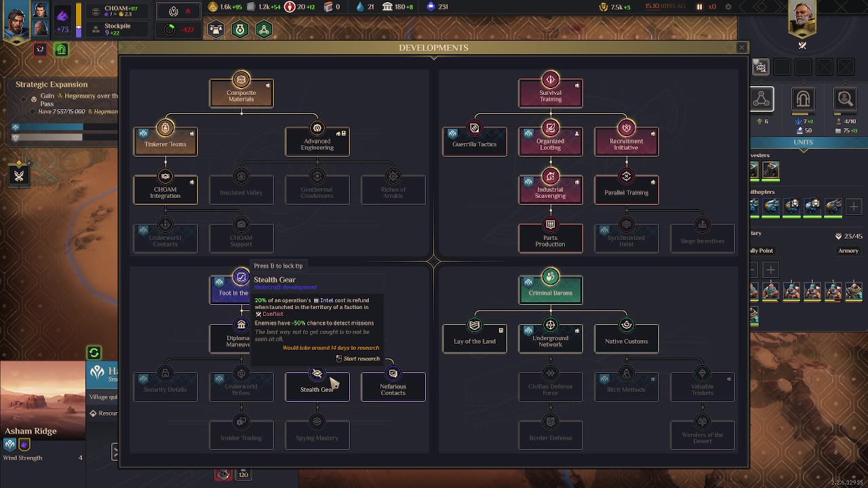868x488 pixels.
Task: Click the locked Underworld Contacts node
Action: click(x=165, y=239)
